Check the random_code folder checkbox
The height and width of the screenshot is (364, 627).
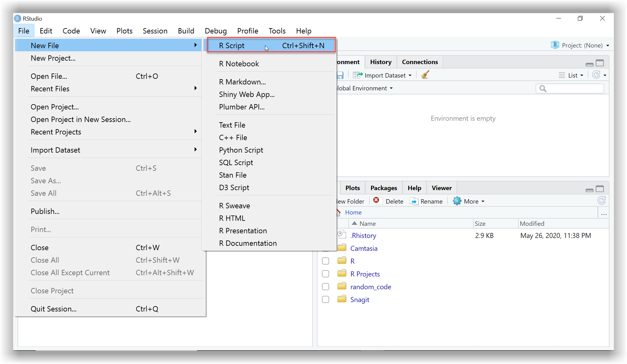pos(325,287)
